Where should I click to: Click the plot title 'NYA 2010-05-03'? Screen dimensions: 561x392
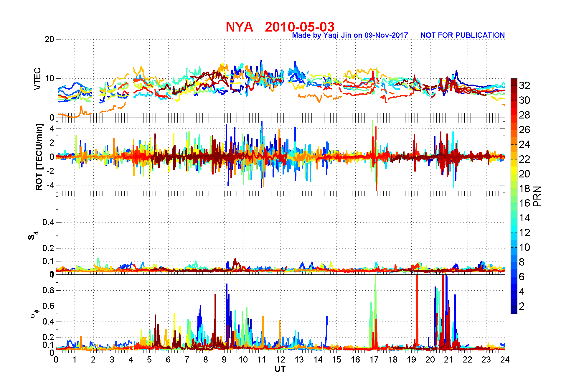tap(280, 27)
